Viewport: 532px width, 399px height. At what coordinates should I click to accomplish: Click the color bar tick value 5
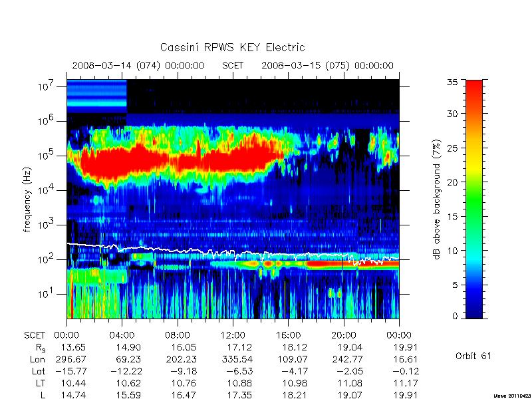(455, 285)
